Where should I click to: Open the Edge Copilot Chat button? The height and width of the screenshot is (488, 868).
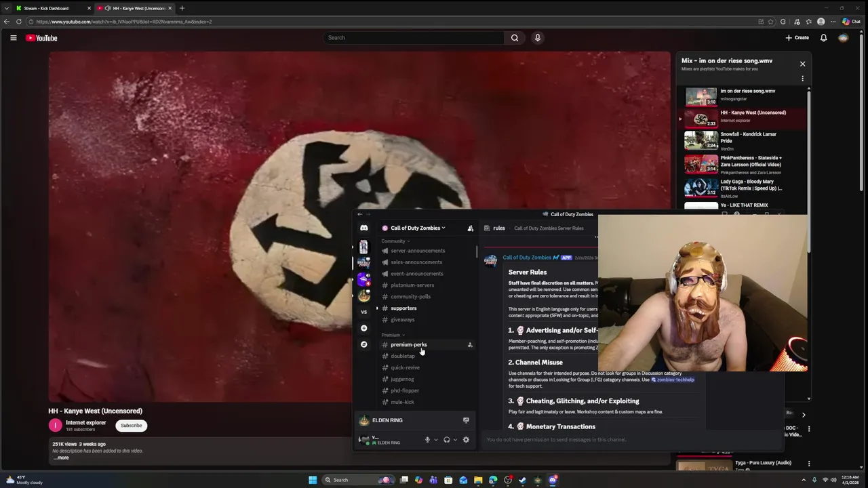(x=851, y=22)
